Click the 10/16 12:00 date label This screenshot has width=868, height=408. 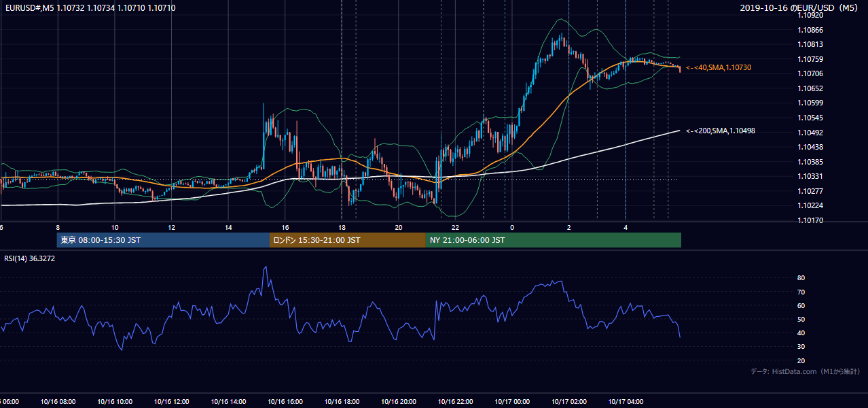pyautogui.click(x=171, y=402)
